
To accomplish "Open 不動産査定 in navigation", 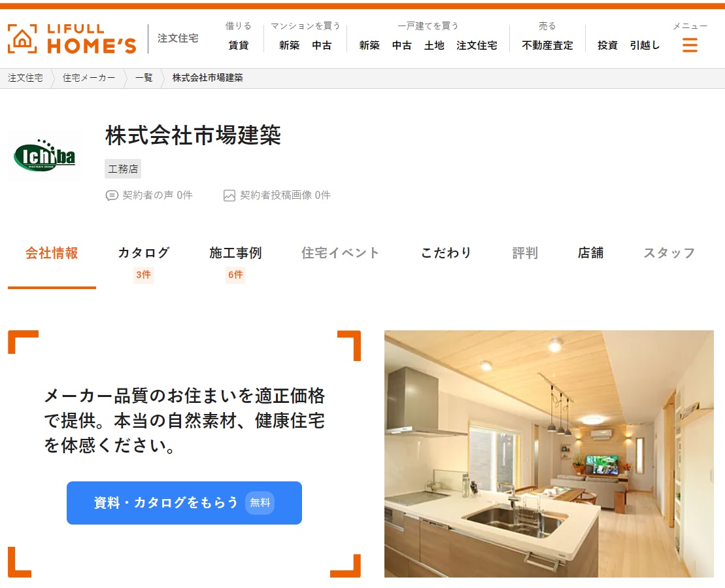I will click(547, 45).
